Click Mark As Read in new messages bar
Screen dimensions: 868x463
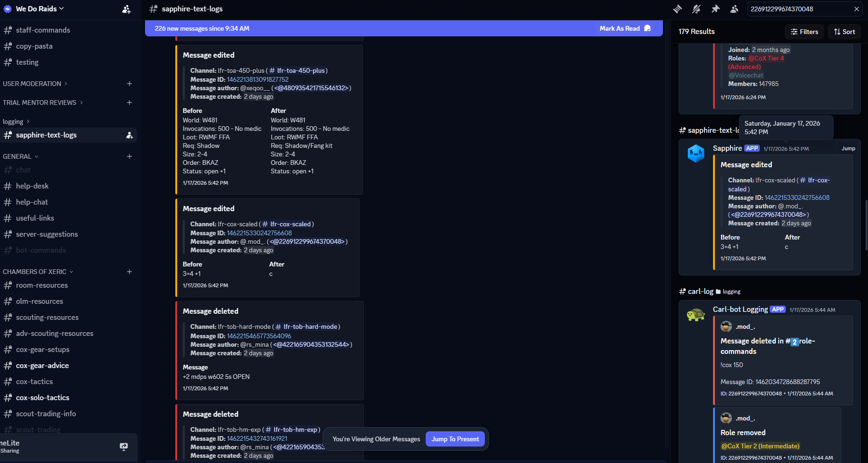click(625, 28)
